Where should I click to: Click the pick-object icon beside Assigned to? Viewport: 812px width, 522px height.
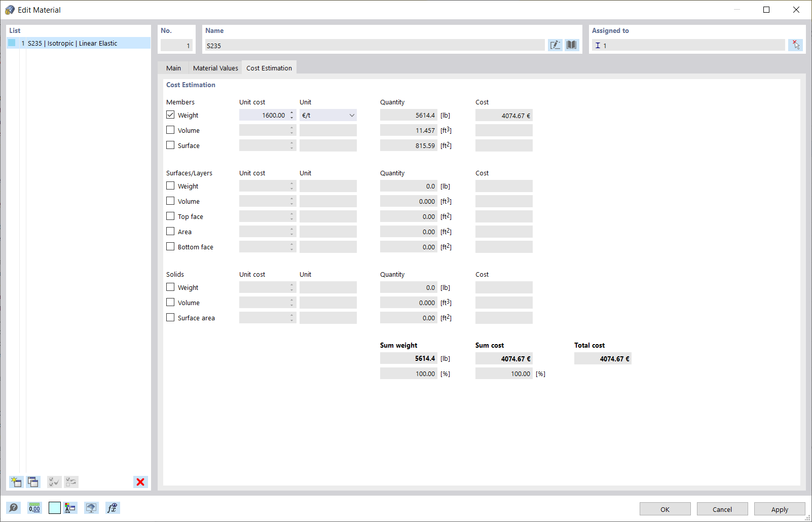[x=796, y=45]
